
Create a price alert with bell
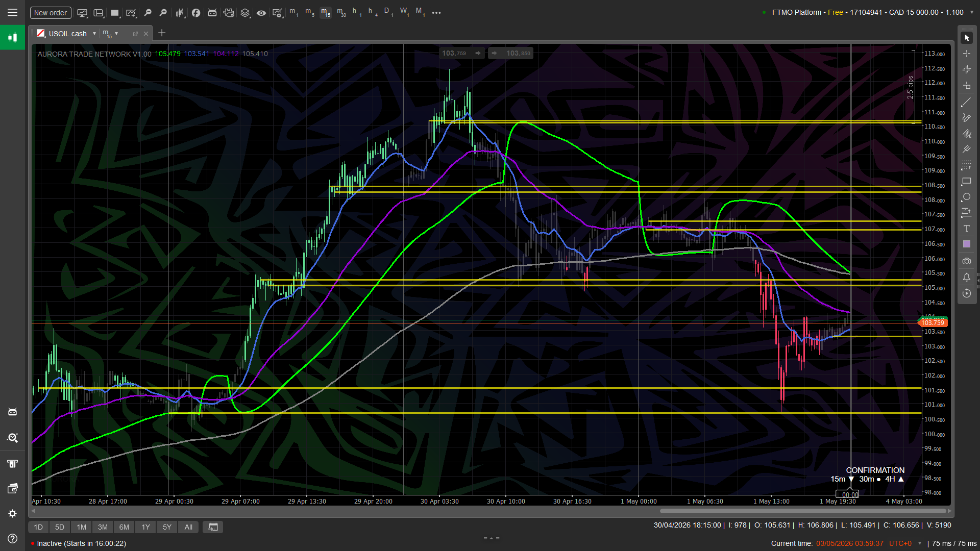967,277
